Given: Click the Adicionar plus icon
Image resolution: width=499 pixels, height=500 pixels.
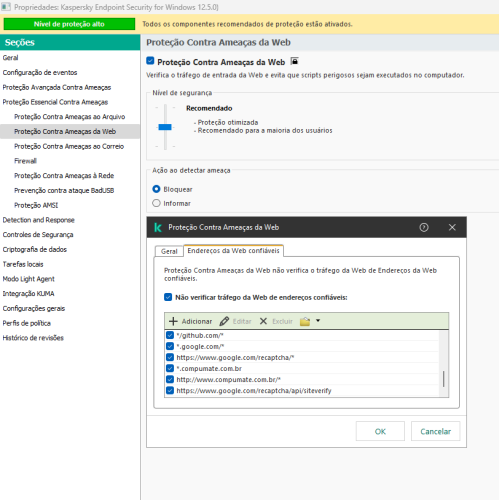Looking at the screenshot, I should [x=173, y=321].
